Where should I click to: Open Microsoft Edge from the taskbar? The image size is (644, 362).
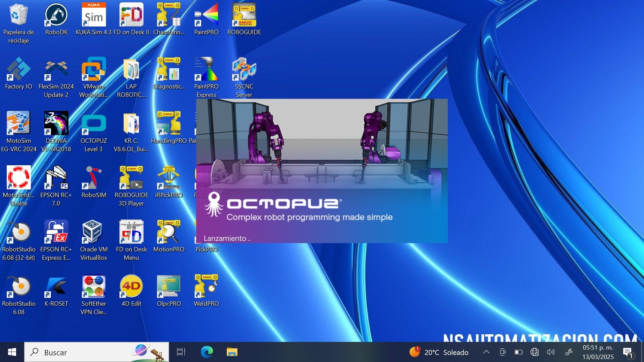pos(207,352)
